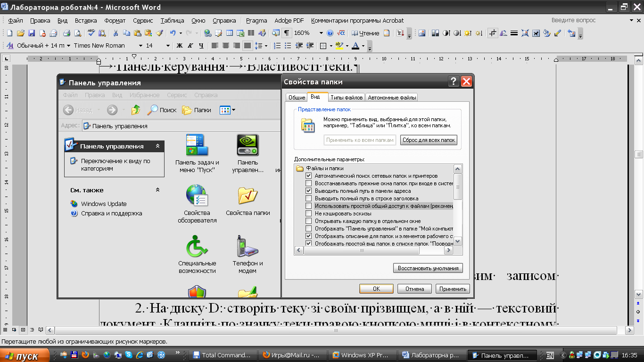Image resolution: width=644 pixels, height=362 pixels.
Task: Open Print Preview in the Word toolbar
Action: [77, 33]
